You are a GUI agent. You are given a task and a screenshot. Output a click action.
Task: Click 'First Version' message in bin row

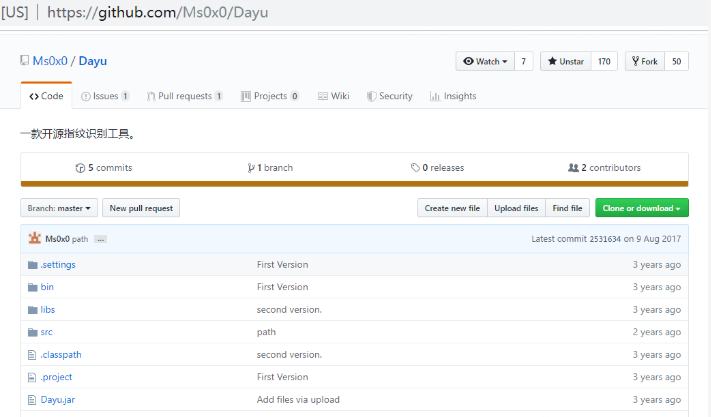point(282,287)
